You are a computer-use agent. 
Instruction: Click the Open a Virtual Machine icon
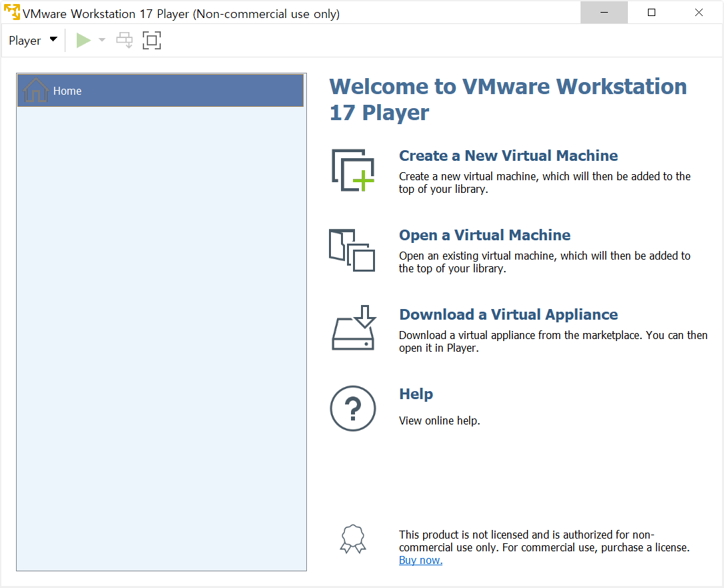pos(352,250)
